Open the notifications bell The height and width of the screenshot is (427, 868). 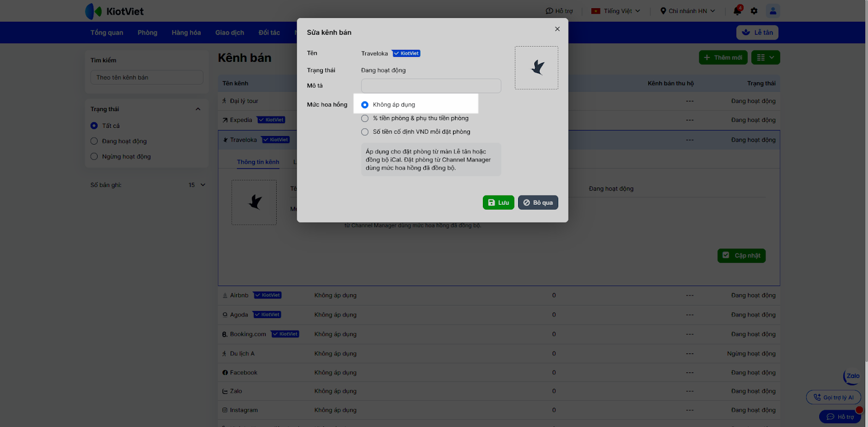pyautogui.click(x=737, y=11)
